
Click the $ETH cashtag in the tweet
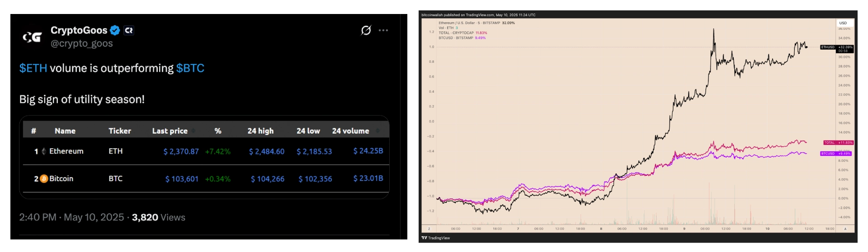point(33,68)
